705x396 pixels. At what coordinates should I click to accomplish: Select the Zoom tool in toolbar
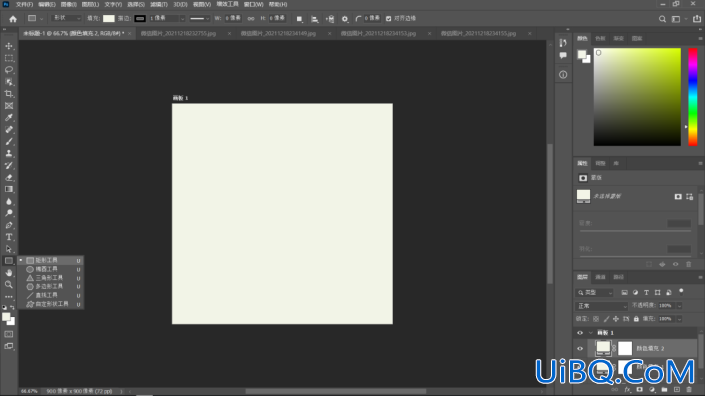(x=9, y=285)
